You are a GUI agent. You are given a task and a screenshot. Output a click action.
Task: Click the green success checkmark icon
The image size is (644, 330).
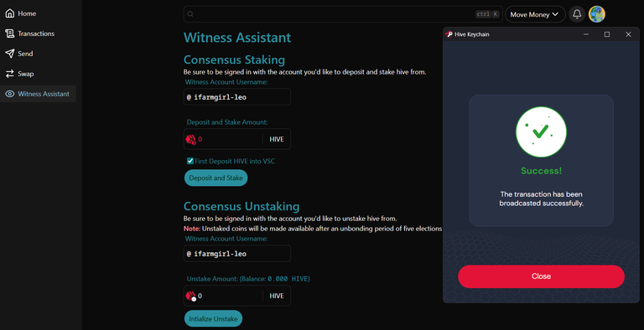[x=542, y=131]
